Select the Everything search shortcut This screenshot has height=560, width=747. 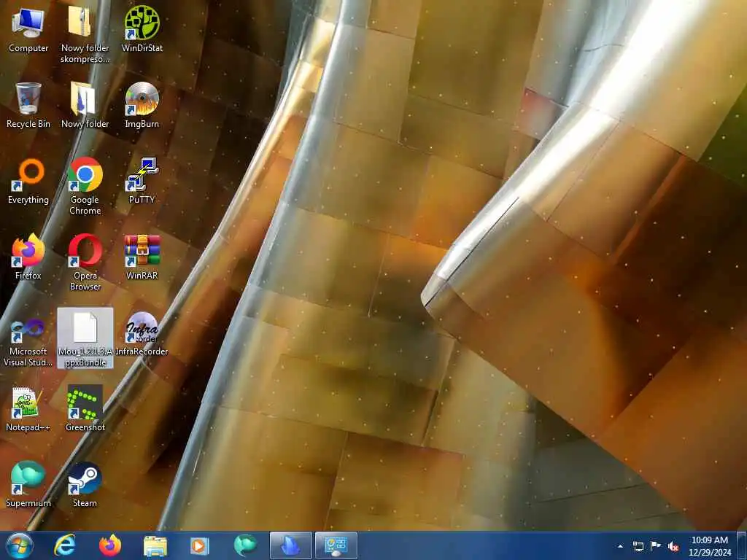tap(28, 182)
